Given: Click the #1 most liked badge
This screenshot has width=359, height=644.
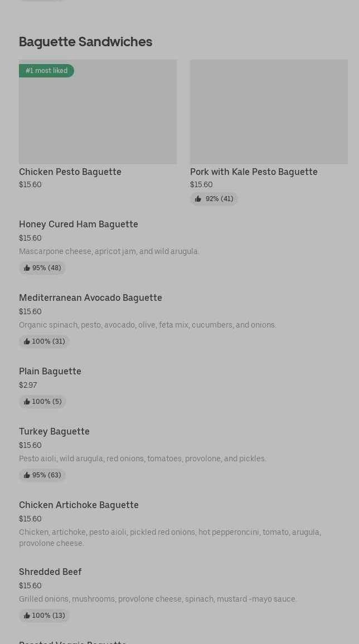Looking at the screenshot, I should coord(46,71).
